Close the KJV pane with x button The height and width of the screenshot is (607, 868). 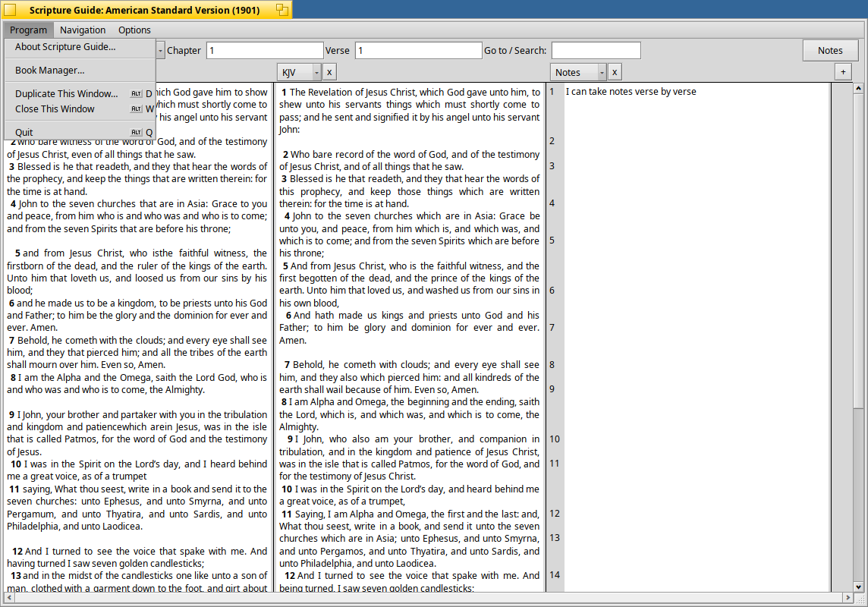click(x=329, y=72)
